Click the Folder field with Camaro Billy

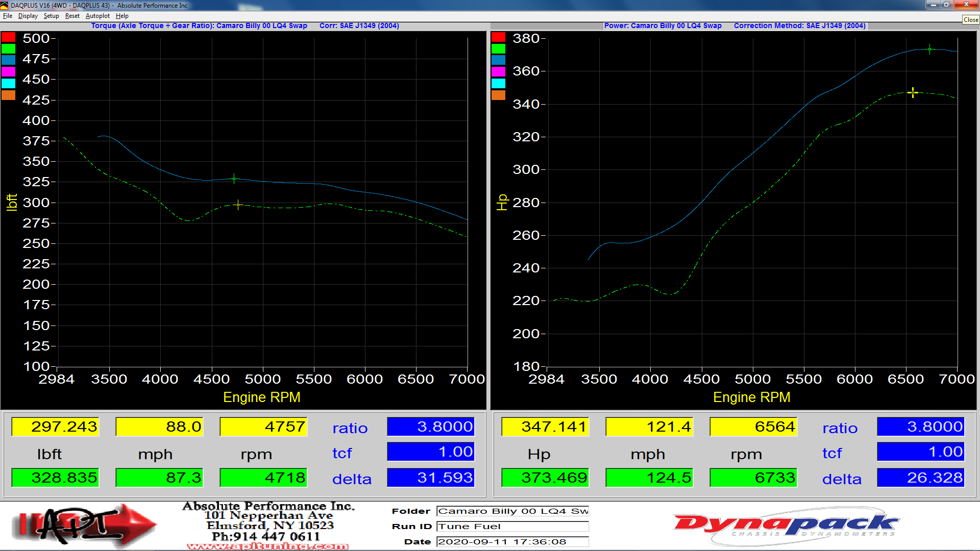(x=512, y=511)
